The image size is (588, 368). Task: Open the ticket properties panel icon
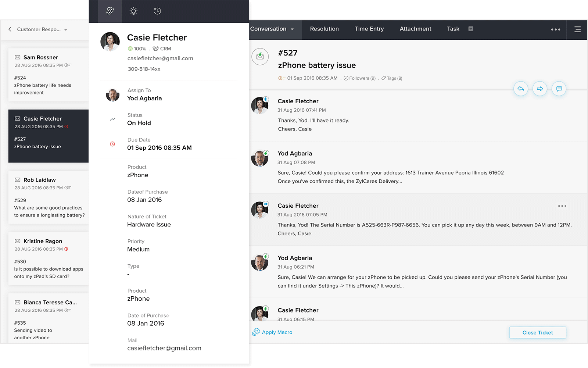(x=110, y=11)
